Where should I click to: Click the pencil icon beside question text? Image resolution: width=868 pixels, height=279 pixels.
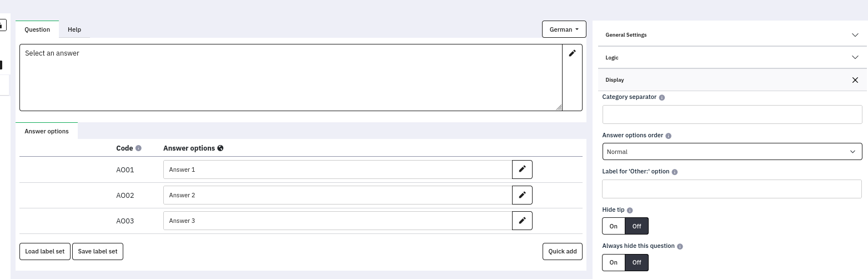point(572,53)
